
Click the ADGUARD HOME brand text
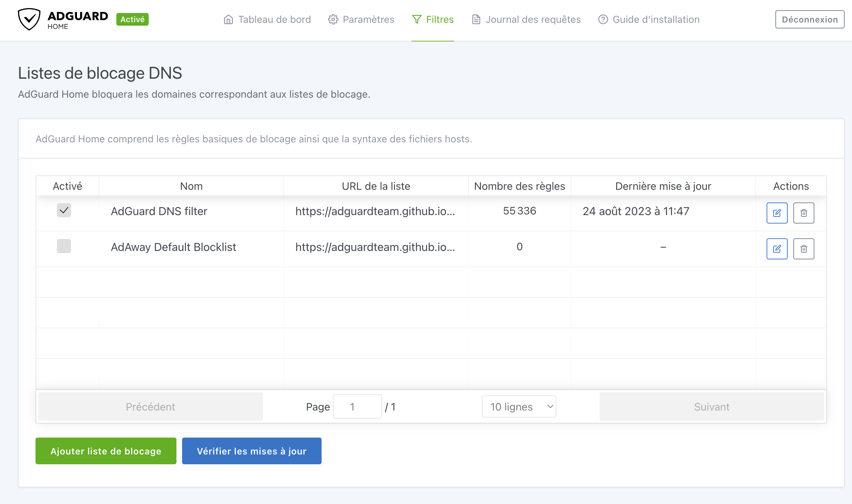[78, 20]
